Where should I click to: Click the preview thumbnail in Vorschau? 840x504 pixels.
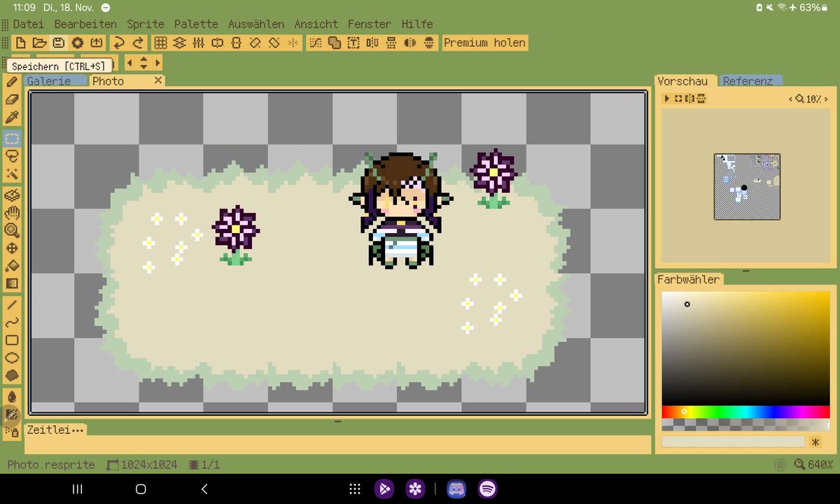(747, 187)
